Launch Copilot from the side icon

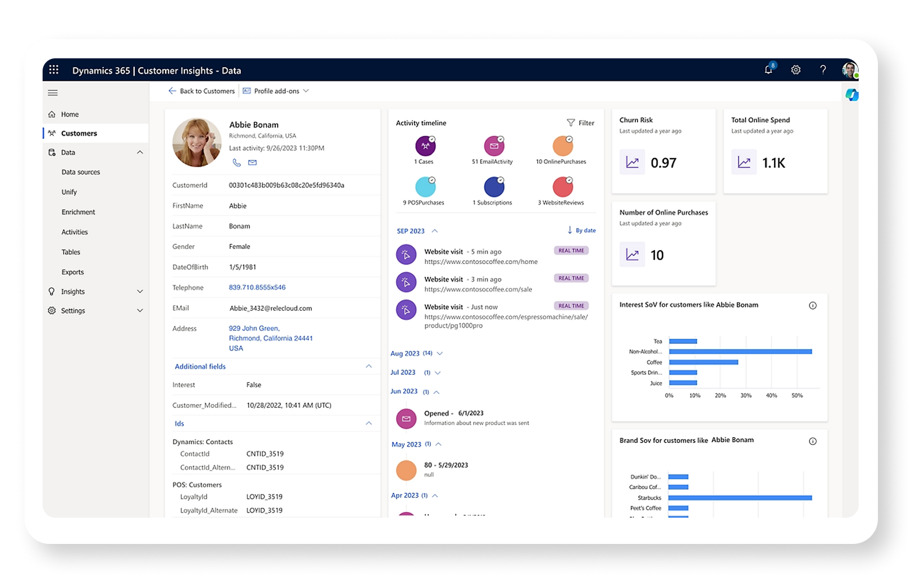click(x=852, y=94)
